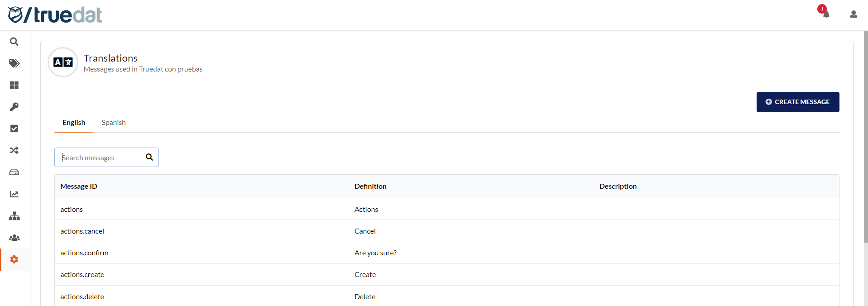868x306 pixels.
Task: Click the shuffle arrows sidebar icon
Action: pos(14,150)
